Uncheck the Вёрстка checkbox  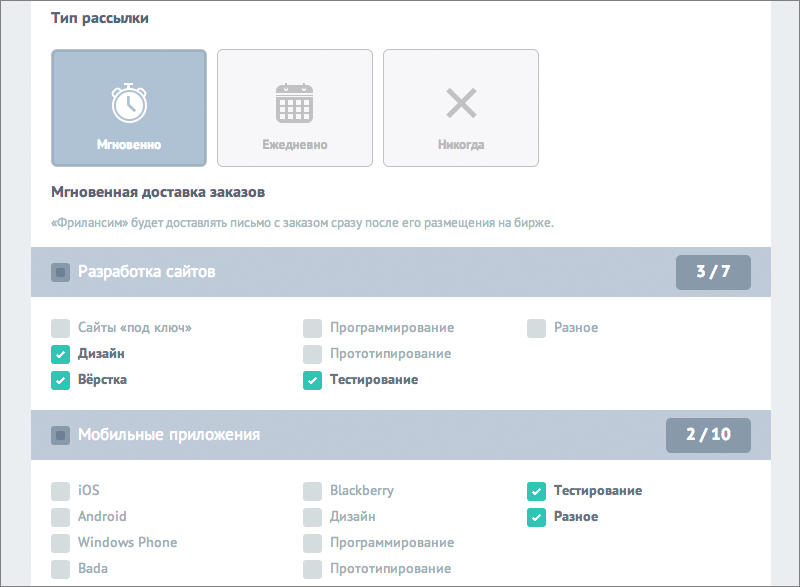click(60, 380)
